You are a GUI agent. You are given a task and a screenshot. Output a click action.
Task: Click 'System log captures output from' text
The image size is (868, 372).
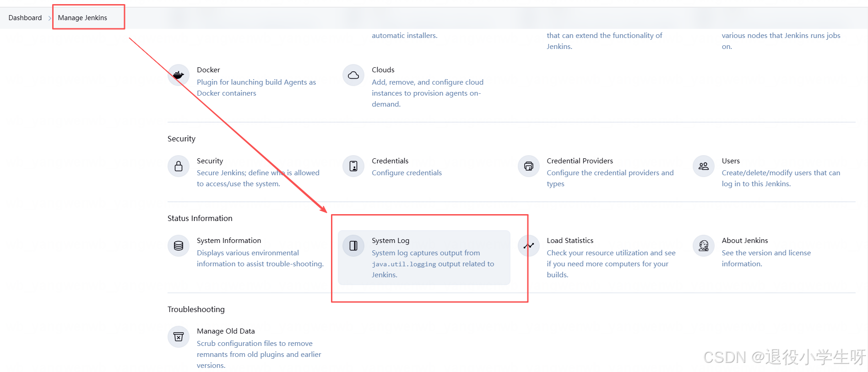tap(433, 264)
